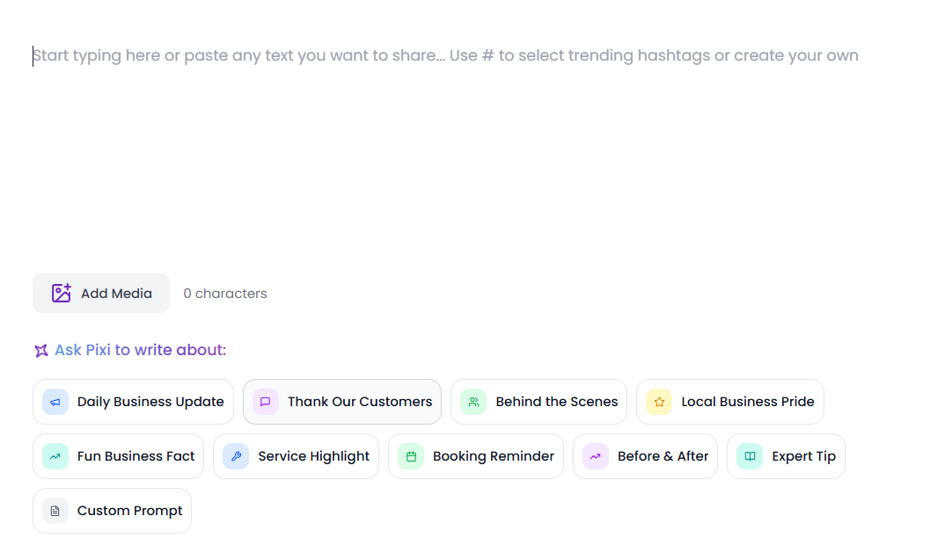This screenshot has height=560, width=930.
Task: Click the open book icon on Expert Tip
Action: (x=750, y=456)
